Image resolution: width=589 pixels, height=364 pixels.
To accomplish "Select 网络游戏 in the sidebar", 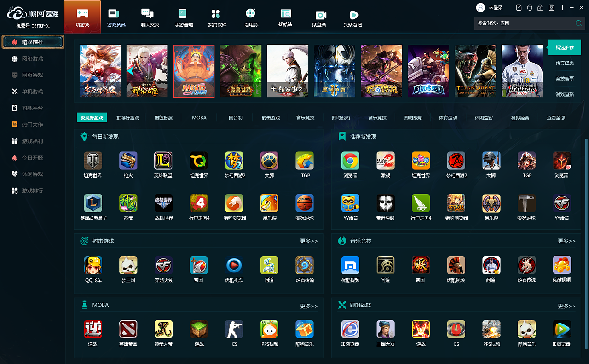I will tap(32, 58).
